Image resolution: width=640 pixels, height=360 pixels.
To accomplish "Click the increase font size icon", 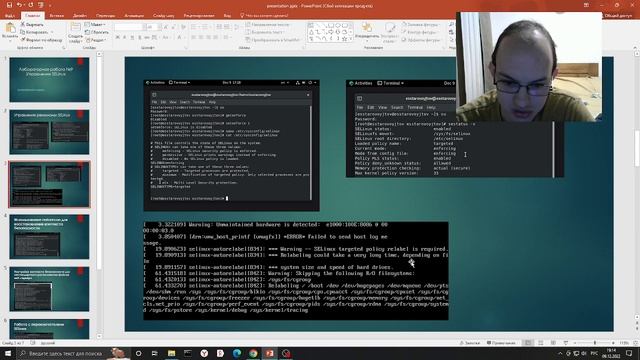I will 165,27.
